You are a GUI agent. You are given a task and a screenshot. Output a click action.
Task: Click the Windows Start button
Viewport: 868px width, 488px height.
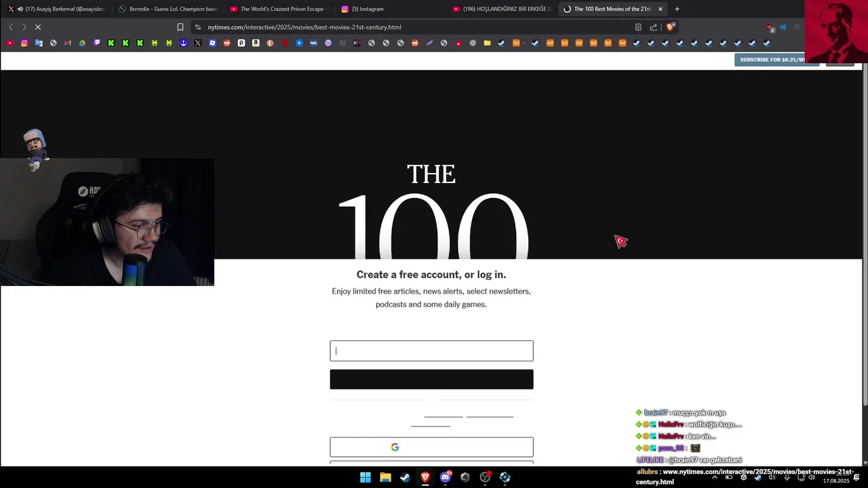[366, 477]
